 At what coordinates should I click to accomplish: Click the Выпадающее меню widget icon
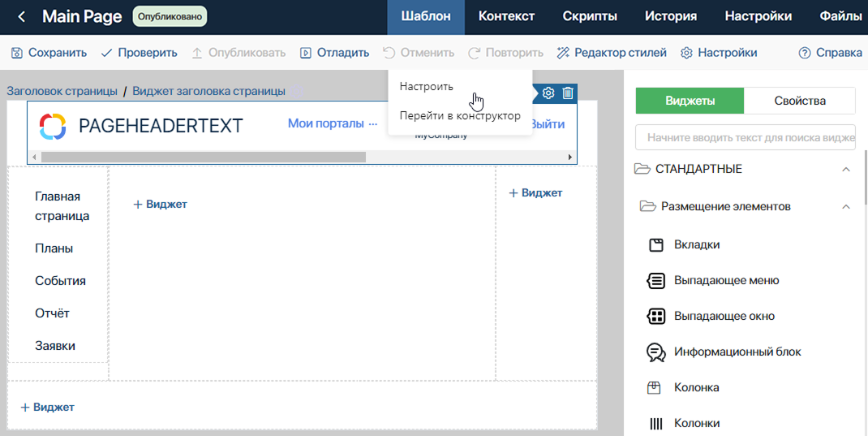656,281
